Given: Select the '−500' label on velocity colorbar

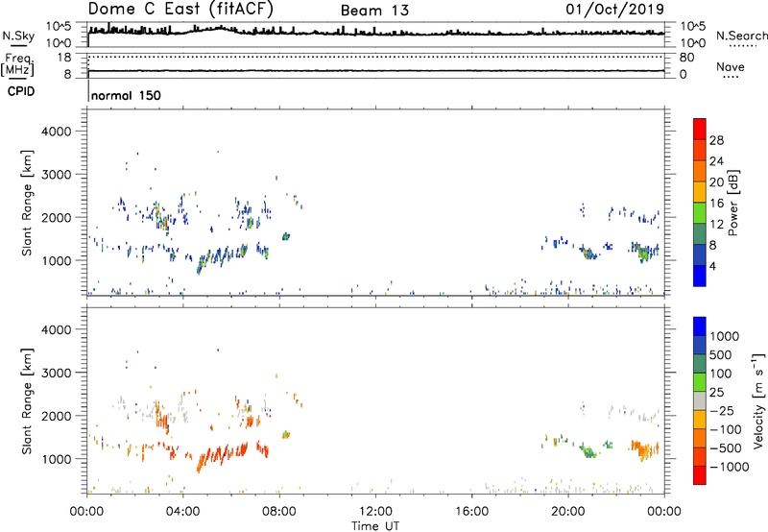Looking at the screenshot, I should pyautogui.click(x=725, y=448).
